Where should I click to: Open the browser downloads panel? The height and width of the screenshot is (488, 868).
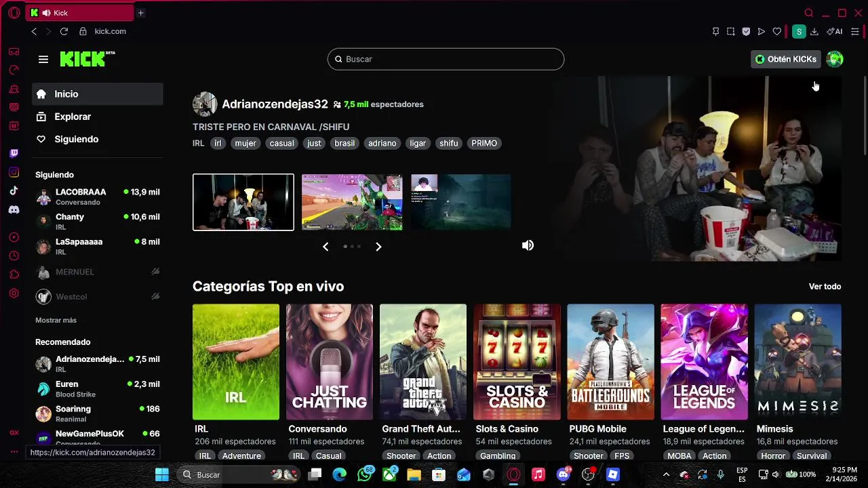pyautogui.click(x=814, y=31)
